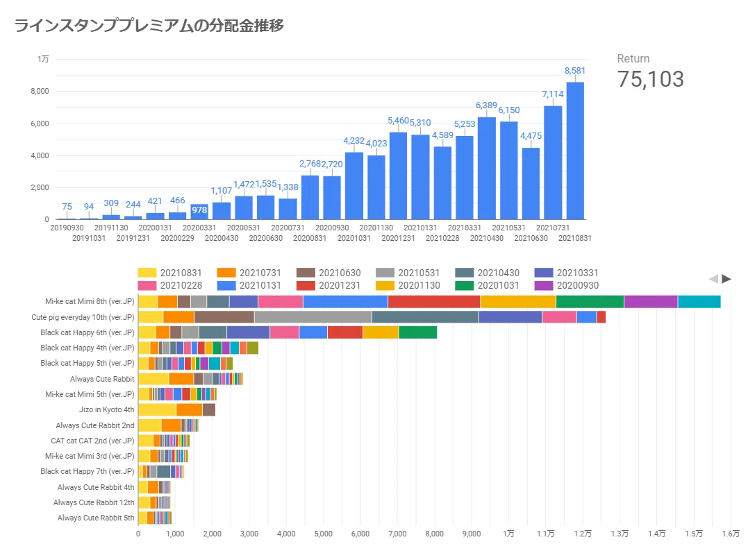
Task: Click the 20200331 x-axis date label
Action: pos(199,228)
